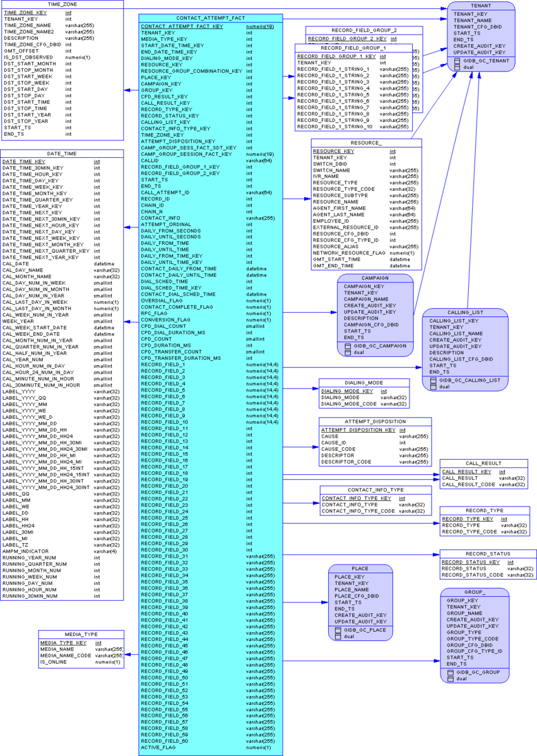
Task: Select the TIME_ZONE table title
Action: point(62,4)
